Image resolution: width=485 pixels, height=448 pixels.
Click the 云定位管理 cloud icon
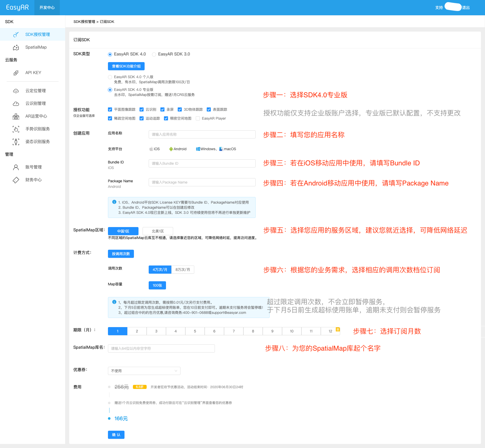tap(16, 91)
